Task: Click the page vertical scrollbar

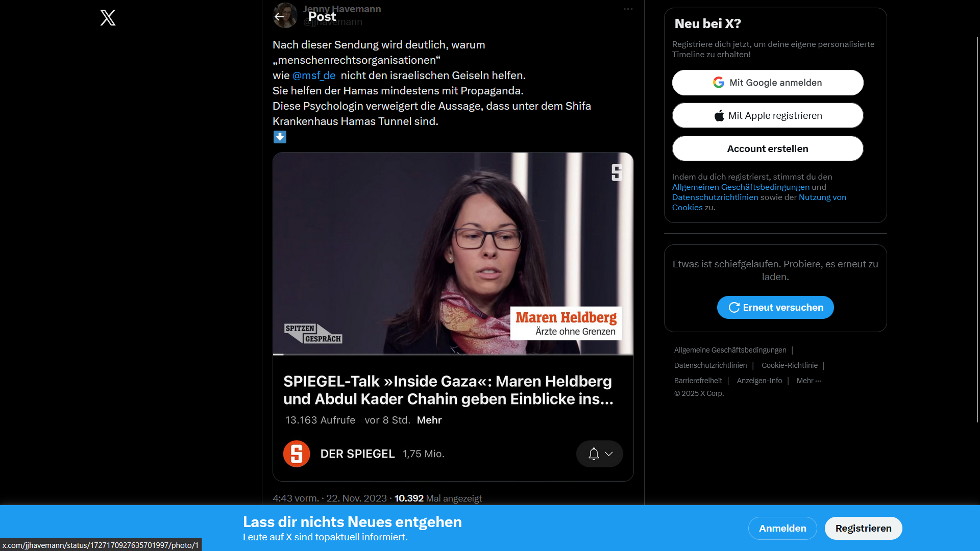Action: [x=977, y=230]
